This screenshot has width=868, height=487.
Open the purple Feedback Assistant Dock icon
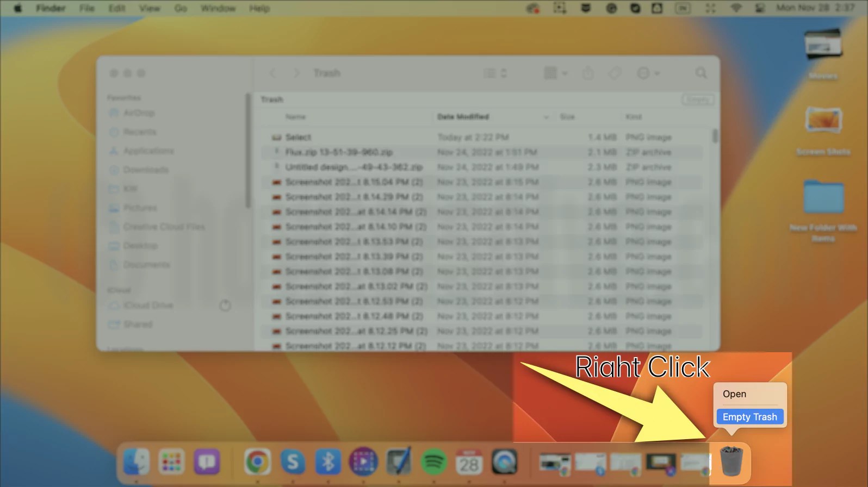[x=207, y=462]
